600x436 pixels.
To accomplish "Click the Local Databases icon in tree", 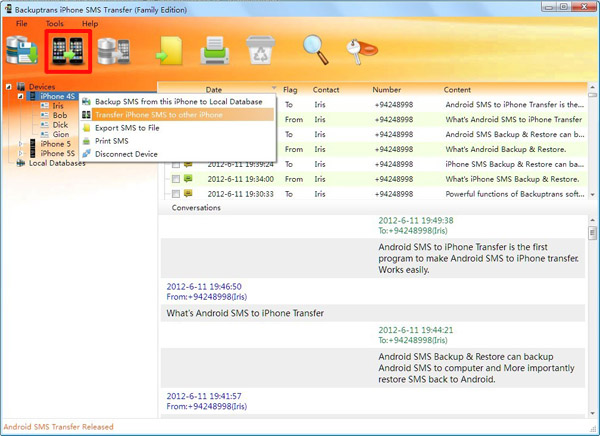I will point(20,163).
